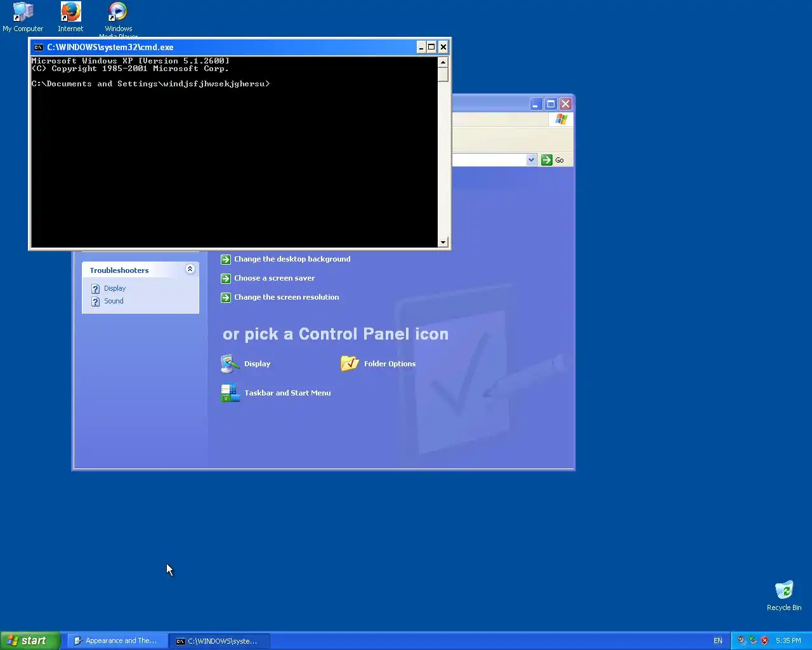Open the Taskbar and Start Menu icon

tap(230, 393)
